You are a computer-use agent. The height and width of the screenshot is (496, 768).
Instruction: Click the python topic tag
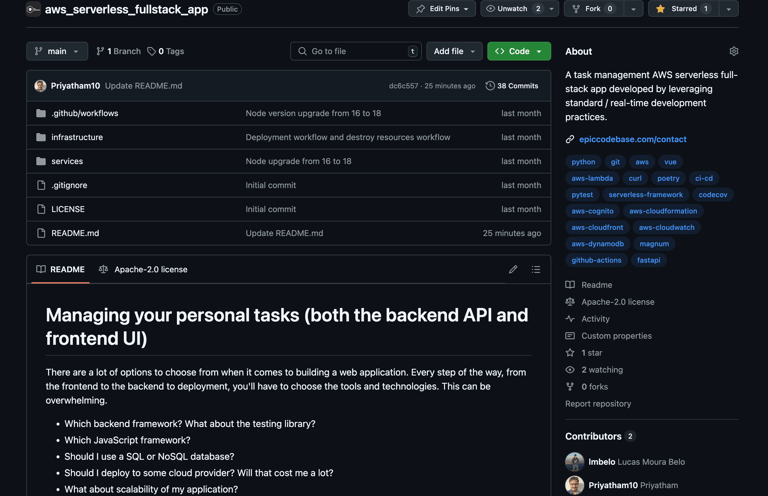583,162
